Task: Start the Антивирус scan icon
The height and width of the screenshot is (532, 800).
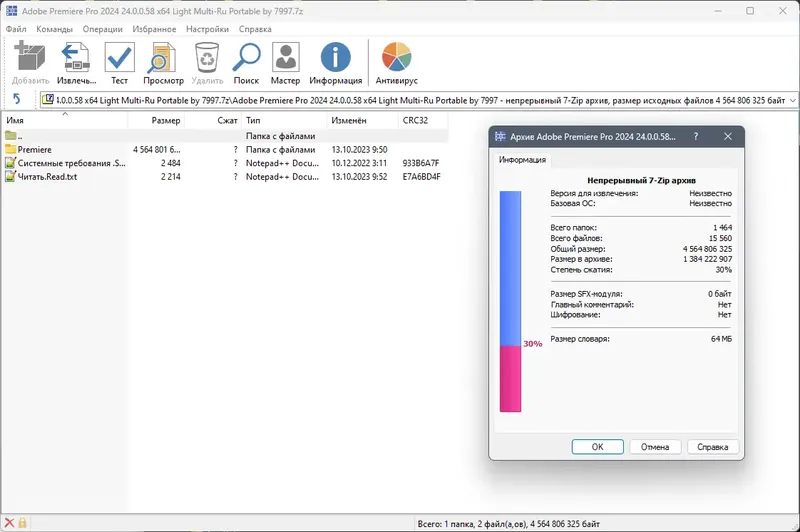Action: [396, 57]
